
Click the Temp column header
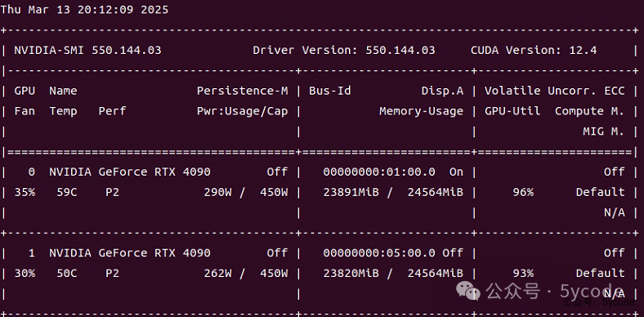tap(63, 111)
